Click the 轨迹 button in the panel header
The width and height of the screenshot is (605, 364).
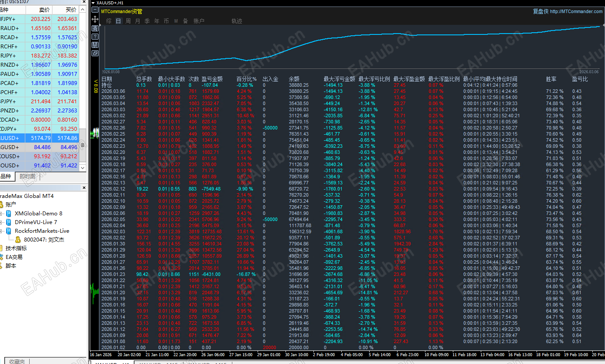pos(237,21)
